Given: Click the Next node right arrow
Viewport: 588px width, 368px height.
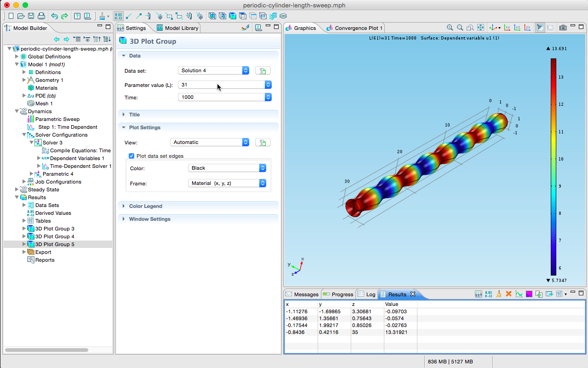Looking at the screenshot, I should (x=67, y=39).
